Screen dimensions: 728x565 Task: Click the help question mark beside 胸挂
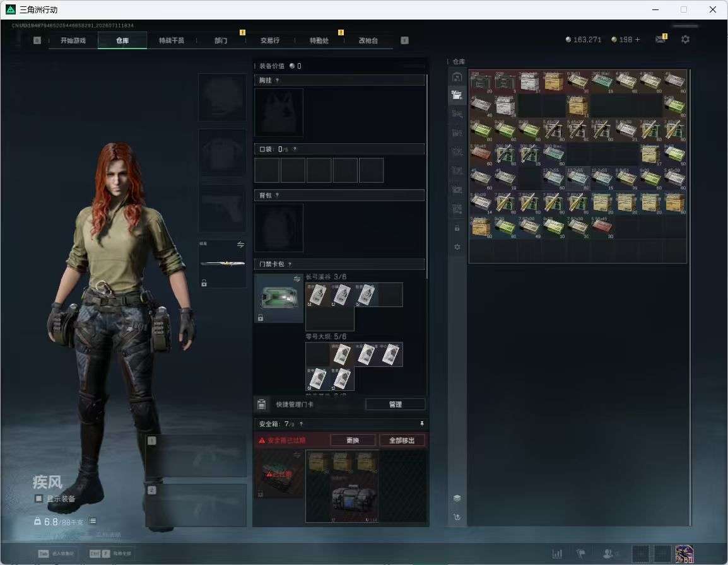point(277,80)
